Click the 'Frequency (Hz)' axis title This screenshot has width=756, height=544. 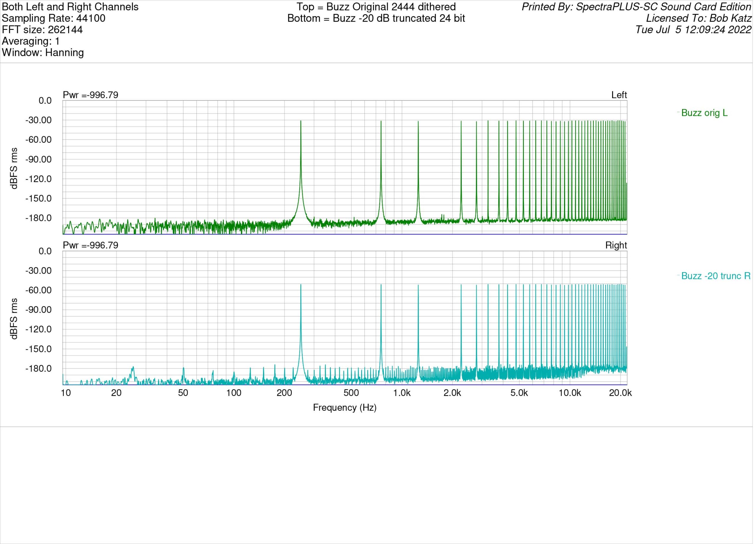345,407
